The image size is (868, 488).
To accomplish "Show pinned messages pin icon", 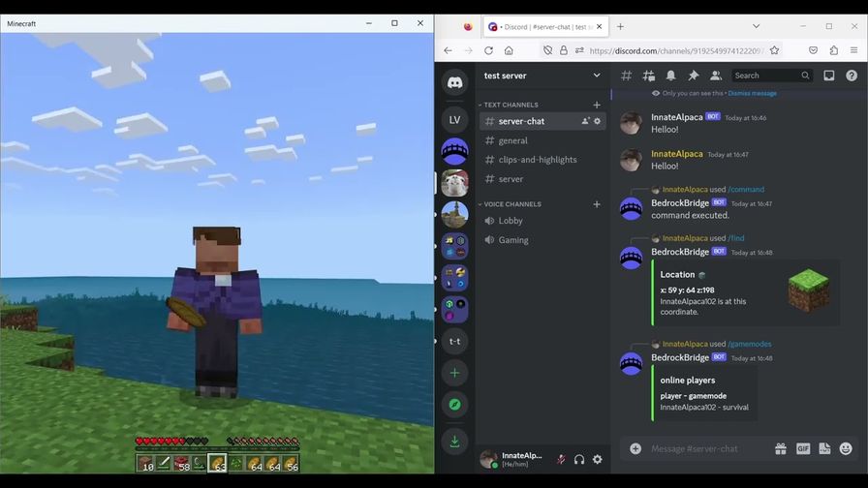I will (693, 76).
